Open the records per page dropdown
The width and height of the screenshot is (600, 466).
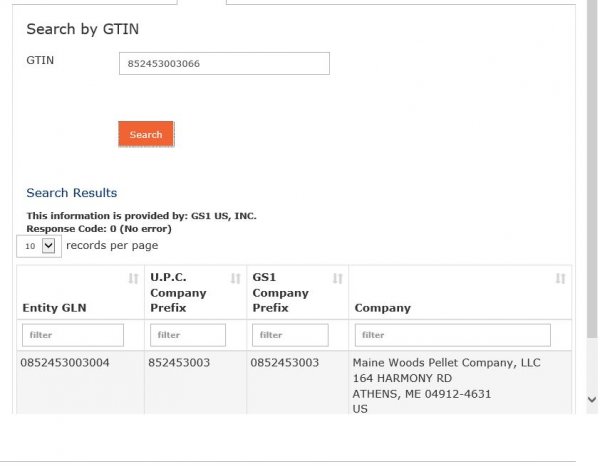click(x=39, y=245)
